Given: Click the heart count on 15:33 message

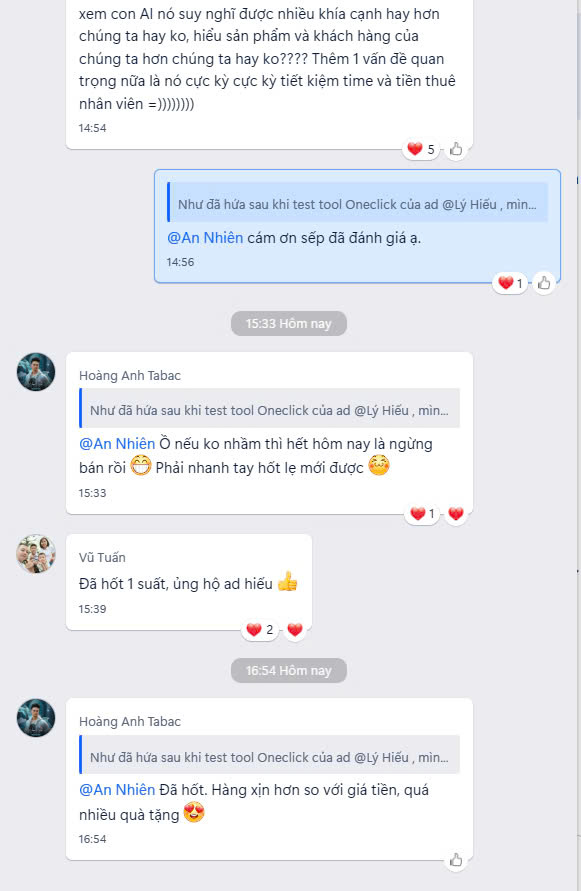Looking at the screenshot, I should (422, 514).
